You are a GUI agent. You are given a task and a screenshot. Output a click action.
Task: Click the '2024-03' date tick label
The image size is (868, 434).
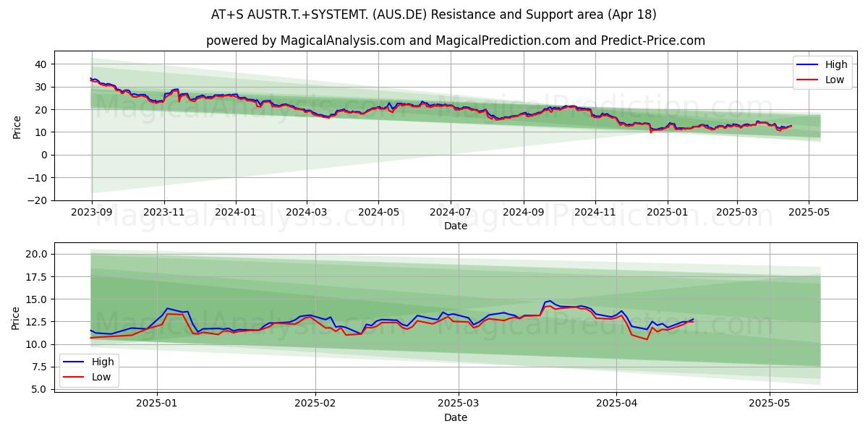tap(307, 213)
